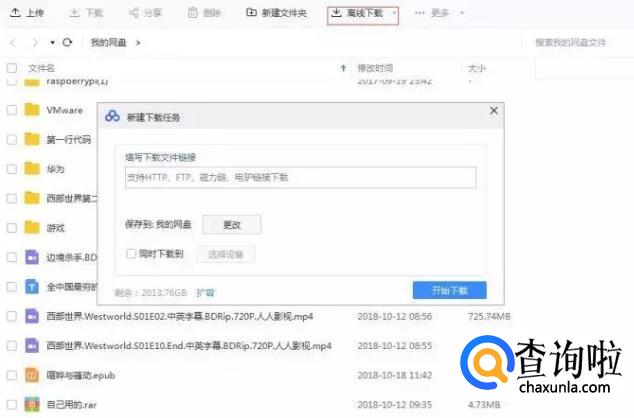Open the 西部世界第二 folder icon

click(x=32, y=198)
